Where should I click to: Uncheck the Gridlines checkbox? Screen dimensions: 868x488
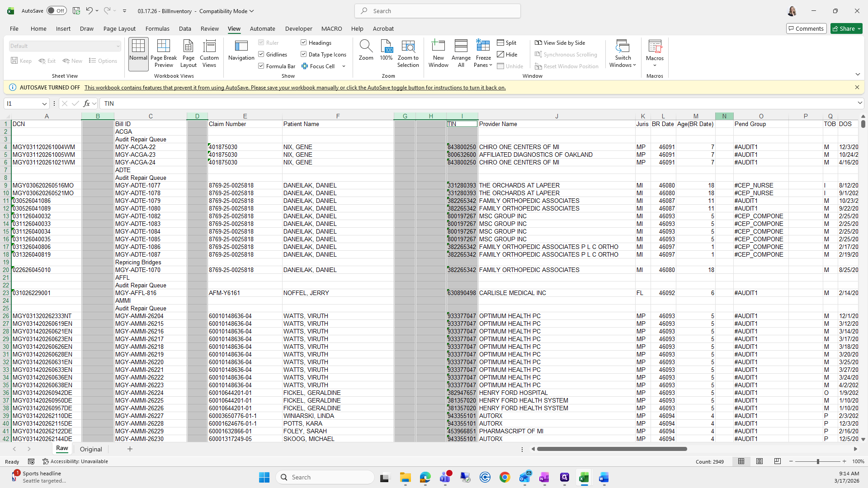click(261, 54)
